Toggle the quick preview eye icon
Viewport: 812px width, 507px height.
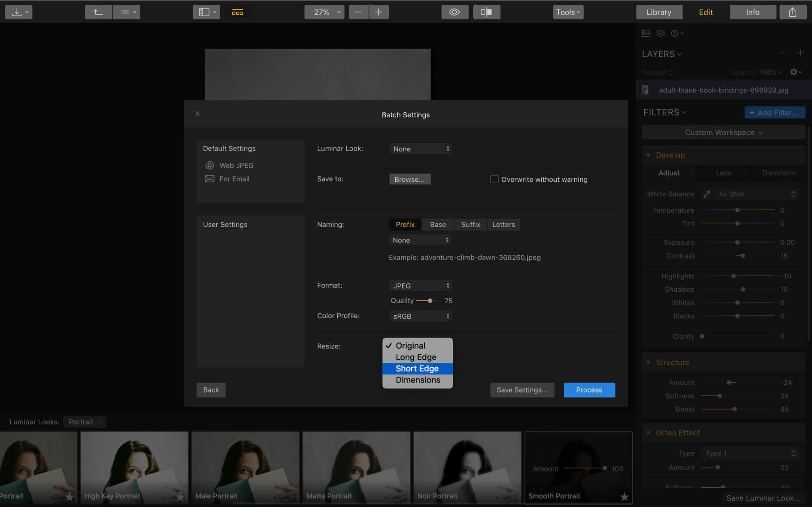tap(455, 12)
